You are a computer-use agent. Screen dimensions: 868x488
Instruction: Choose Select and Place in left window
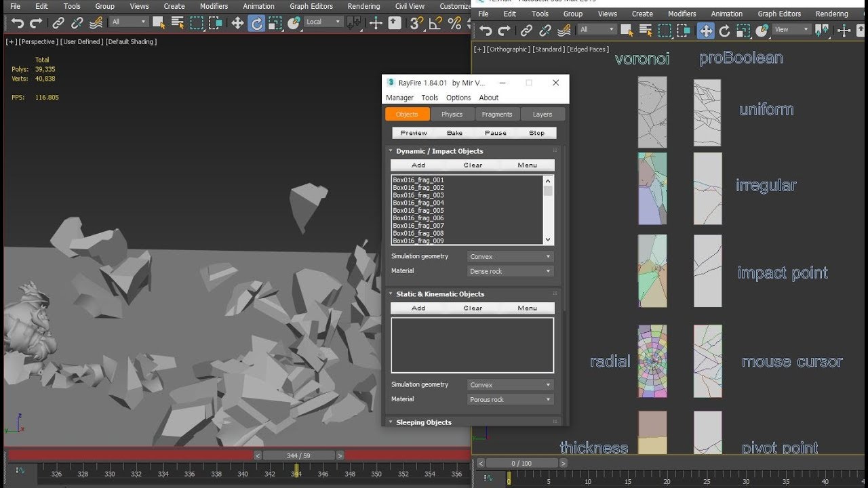tap(296, 23)
